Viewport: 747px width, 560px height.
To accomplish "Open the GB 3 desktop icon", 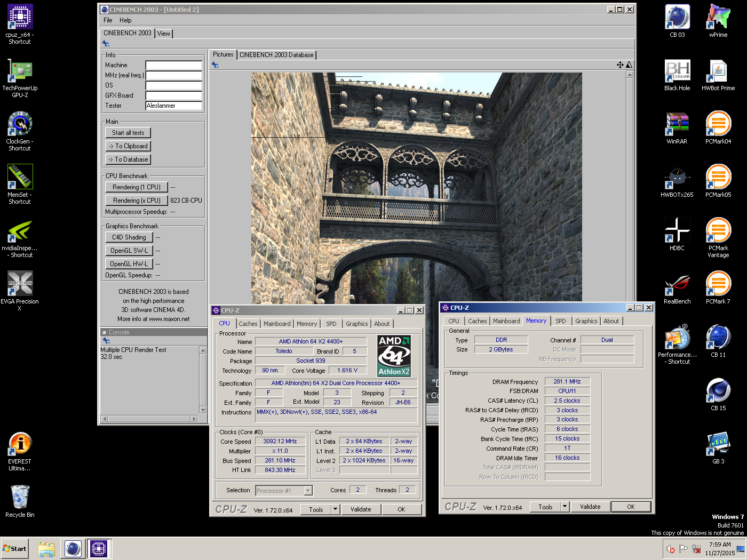I will (x=718, y=448).
